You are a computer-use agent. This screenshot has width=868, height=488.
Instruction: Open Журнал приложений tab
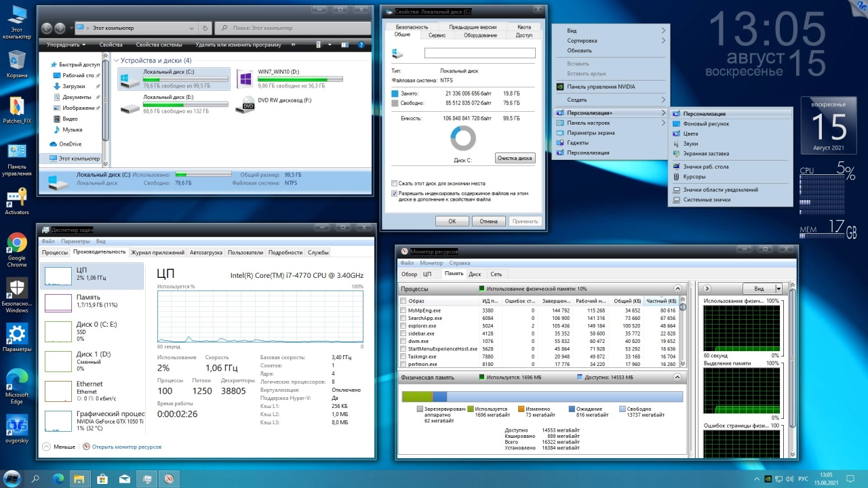pyautogui.click(x=158, y=252)
